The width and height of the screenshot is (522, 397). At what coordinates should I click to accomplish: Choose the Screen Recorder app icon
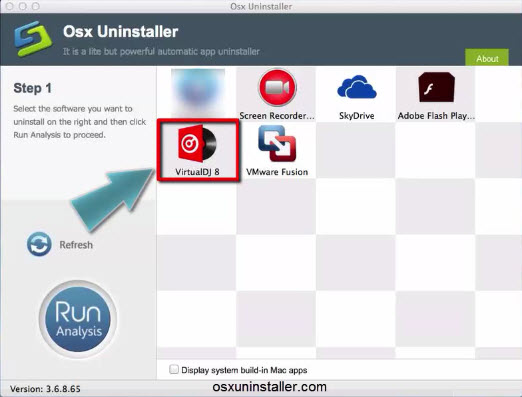[x=277, y=87]
